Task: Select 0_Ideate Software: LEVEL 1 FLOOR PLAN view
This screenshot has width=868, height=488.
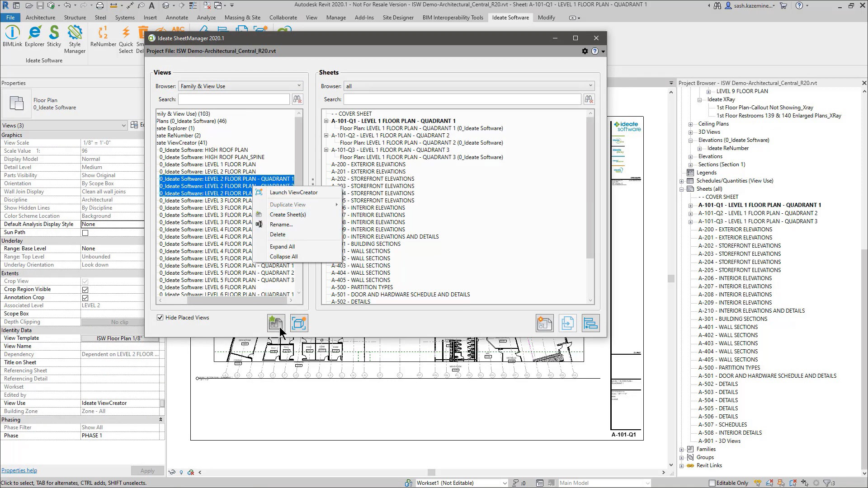Action: tap(208, 164)
